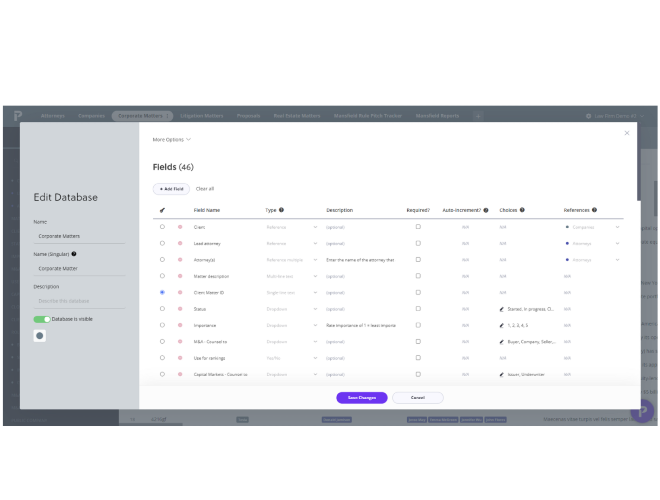Image resolution: width=660 pixels, height=500 pixels.
Task: Select Lead attorney primary field radio
Action: pos(162,243)
